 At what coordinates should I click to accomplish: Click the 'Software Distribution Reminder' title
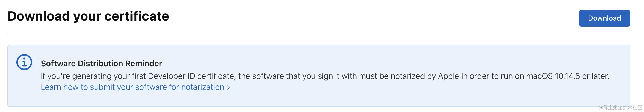101,64
